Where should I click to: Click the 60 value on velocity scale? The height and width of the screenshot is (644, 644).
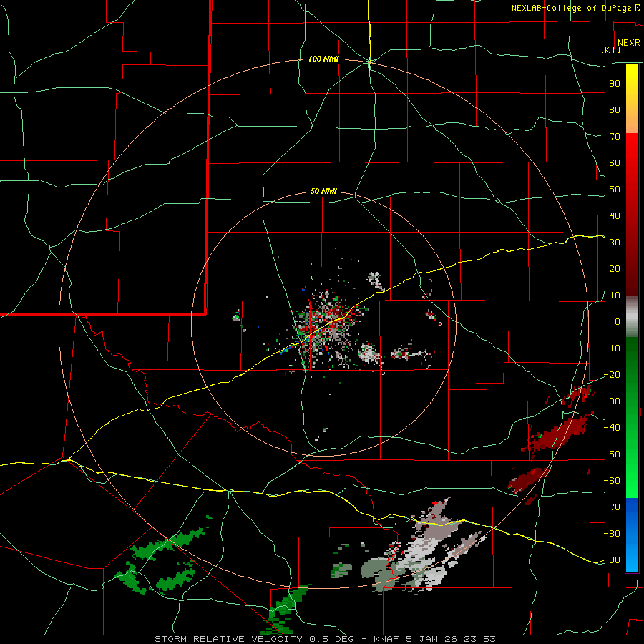pyautogui.click(x=615, y=163)
